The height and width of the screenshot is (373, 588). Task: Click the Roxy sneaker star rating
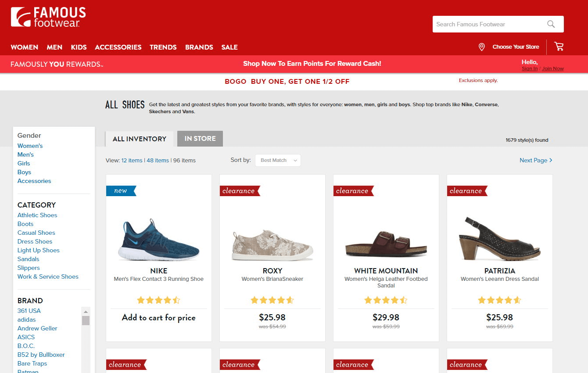coord(272,300)
